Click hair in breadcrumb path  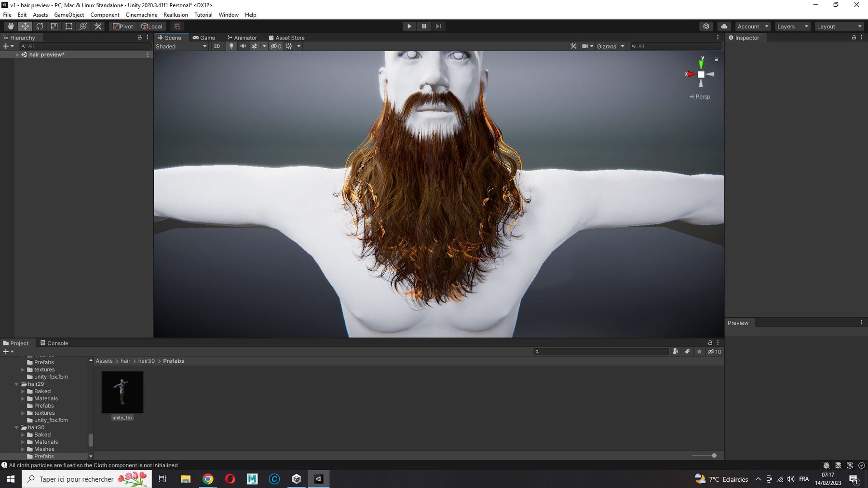[x=125, y=361]
